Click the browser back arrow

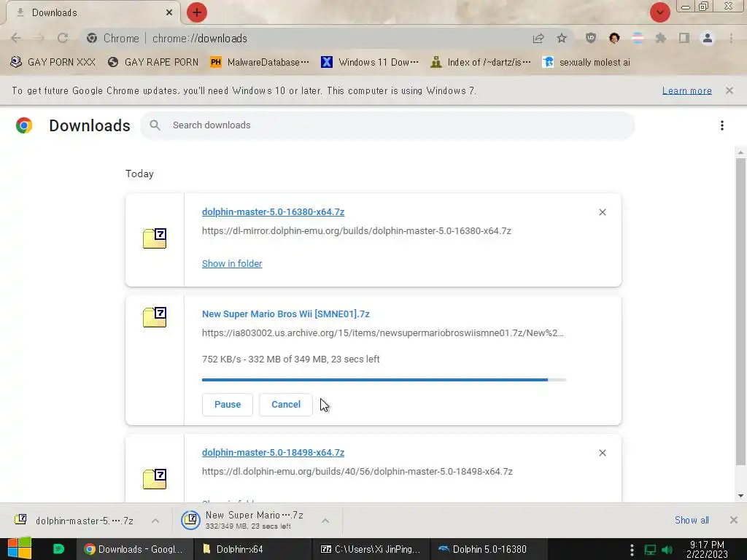click(16, 38)
